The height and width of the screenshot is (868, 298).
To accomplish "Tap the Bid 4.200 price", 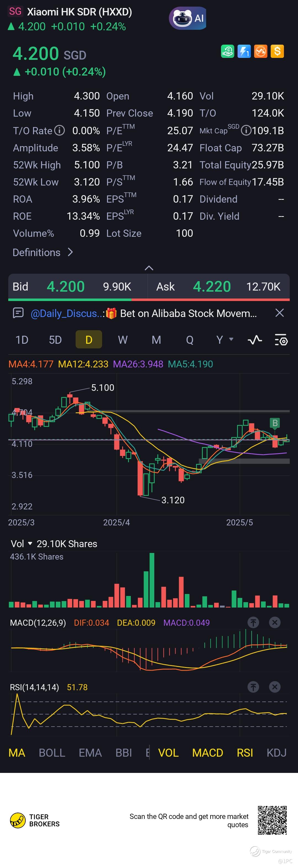I will tap(65, 286).
